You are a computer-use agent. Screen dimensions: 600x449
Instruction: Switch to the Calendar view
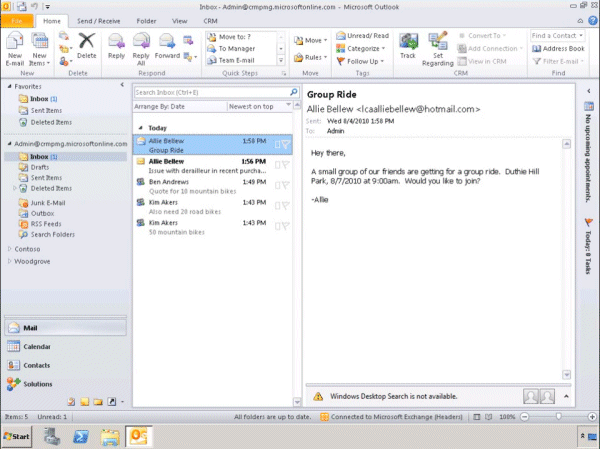pos(66,346)
